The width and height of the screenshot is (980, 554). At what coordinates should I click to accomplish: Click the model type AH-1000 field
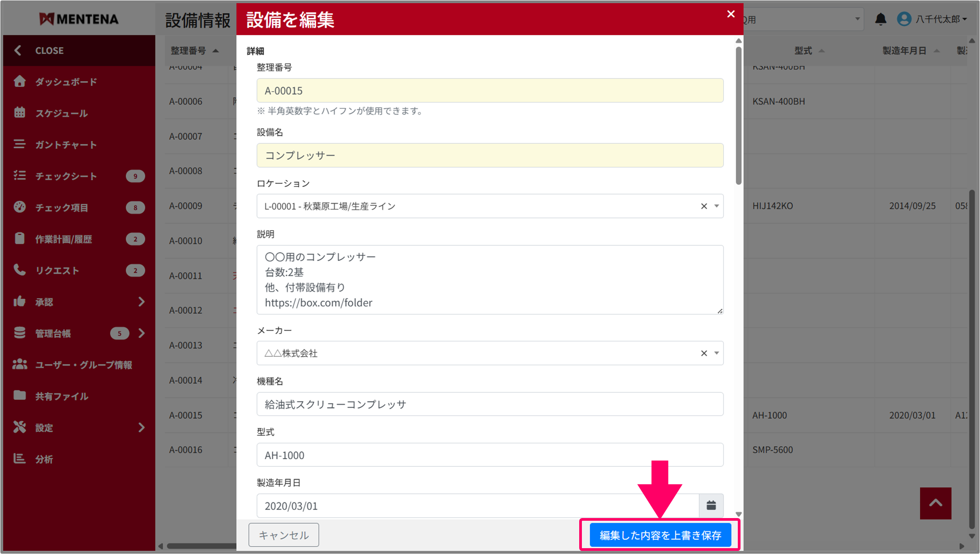490,455
